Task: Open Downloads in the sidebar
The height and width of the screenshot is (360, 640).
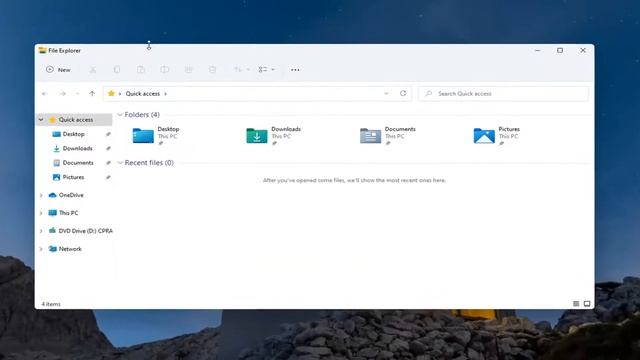Action: click(77, 148)
